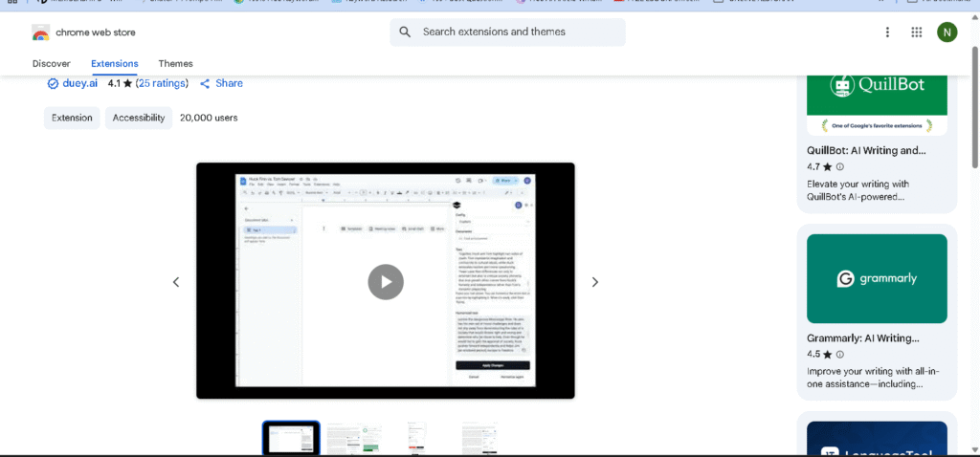Show the next screenshot with right arrow

click(x=595, y=282)
